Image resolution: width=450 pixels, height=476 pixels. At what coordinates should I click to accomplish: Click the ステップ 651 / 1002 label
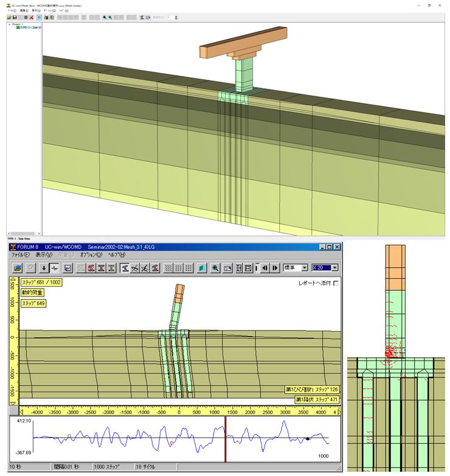click(x=41, y=282)
